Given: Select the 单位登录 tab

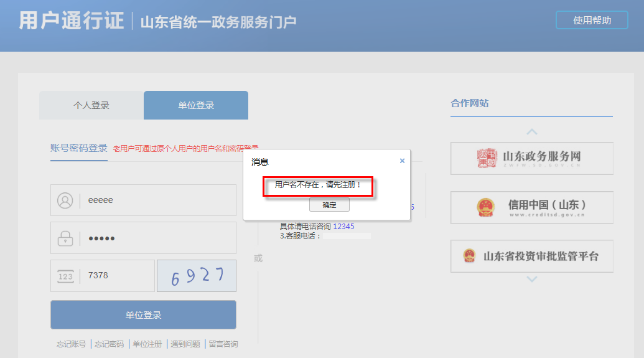Looking at the screenshot, I should click(196, 105).
